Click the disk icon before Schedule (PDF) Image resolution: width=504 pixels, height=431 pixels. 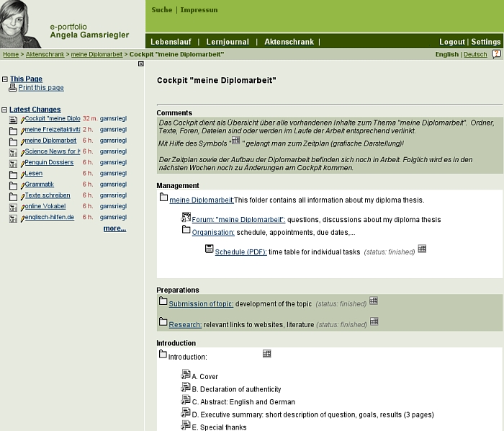[209, 249]
